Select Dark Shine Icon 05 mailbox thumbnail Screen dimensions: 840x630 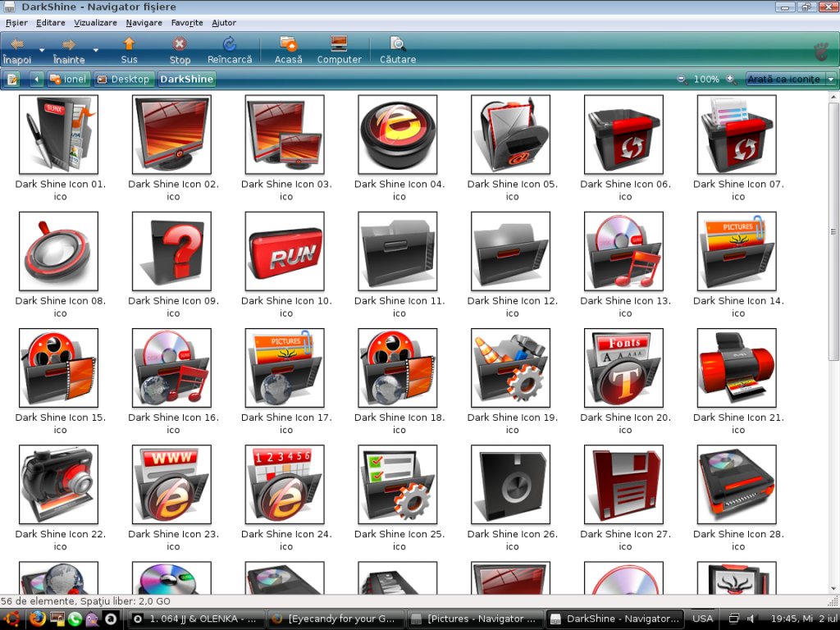(x=510, y=135)
